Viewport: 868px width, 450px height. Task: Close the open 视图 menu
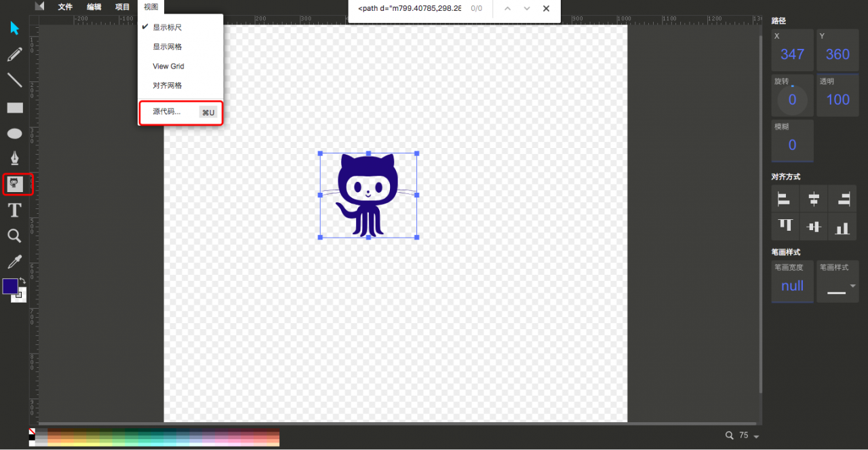(x=151, y=7)
